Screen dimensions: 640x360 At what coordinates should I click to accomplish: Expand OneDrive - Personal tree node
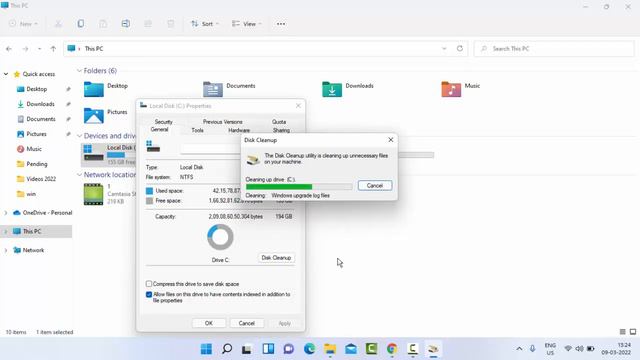pos(6,213)
